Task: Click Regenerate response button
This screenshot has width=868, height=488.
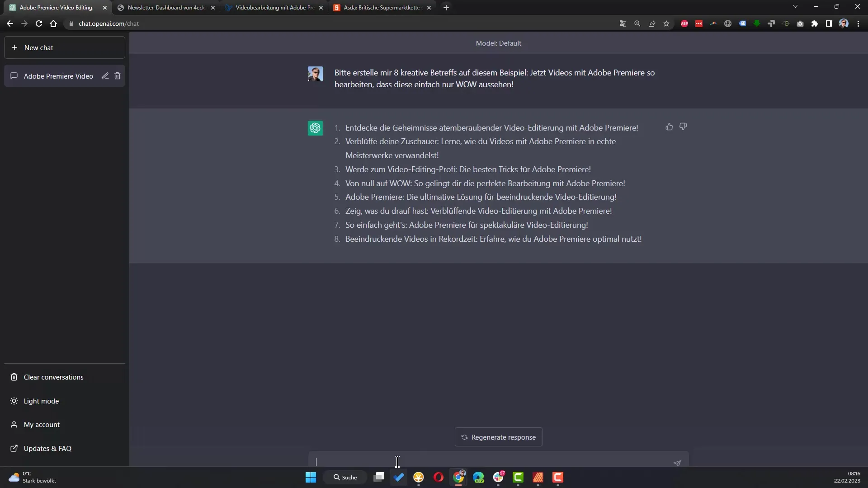Action: tap(498, 437)
